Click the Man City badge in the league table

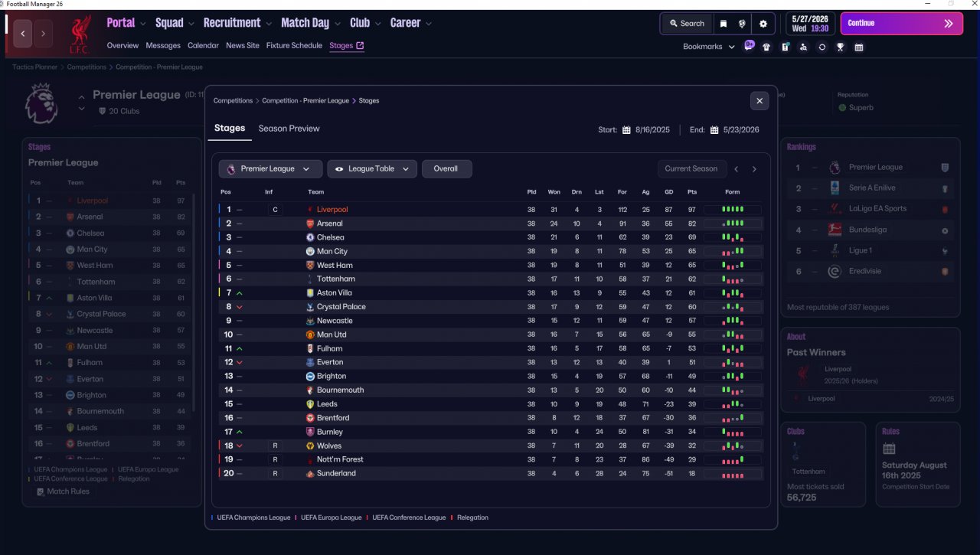pyautogui.click(x=310, y=251)
